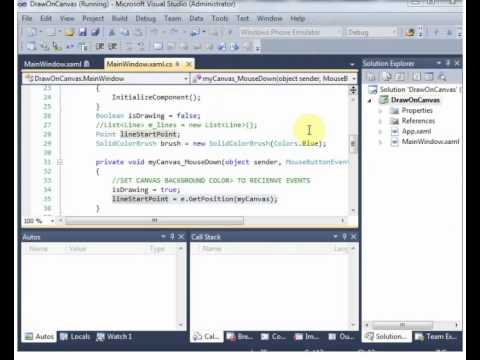Image resolution: width=480 pixels, height=360 pixels.
Task: Click the Cut scissors icon
Action: point(112,32)
